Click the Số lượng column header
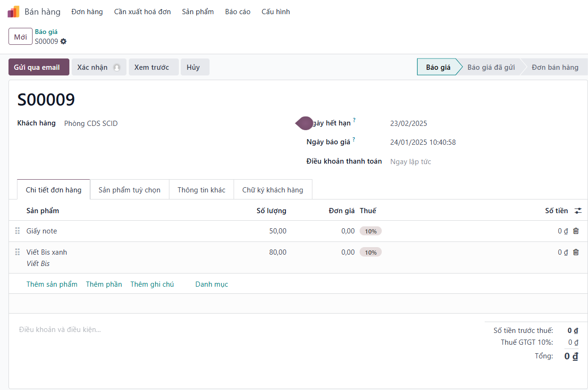 coord(271,211)
